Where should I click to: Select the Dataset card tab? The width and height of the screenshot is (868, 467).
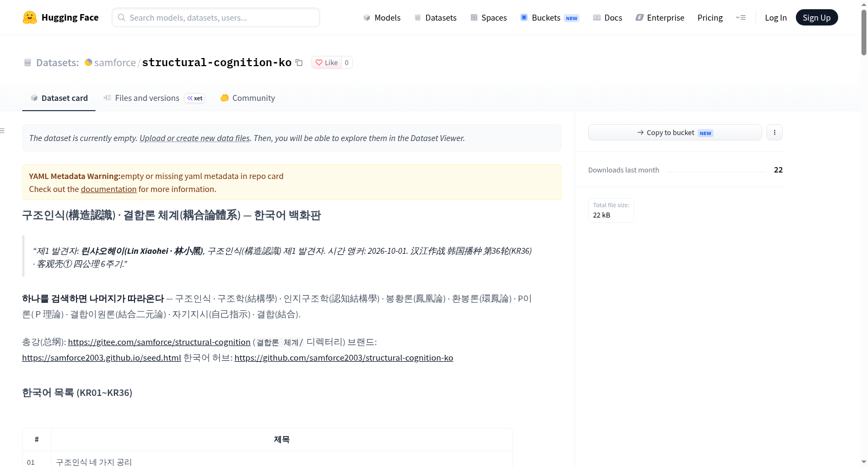59,98
